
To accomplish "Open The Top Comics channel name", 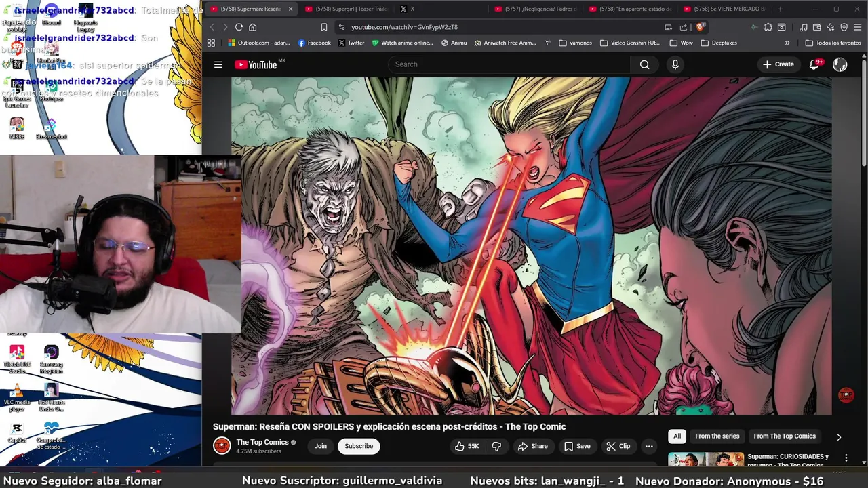I will tap(262, 442).
